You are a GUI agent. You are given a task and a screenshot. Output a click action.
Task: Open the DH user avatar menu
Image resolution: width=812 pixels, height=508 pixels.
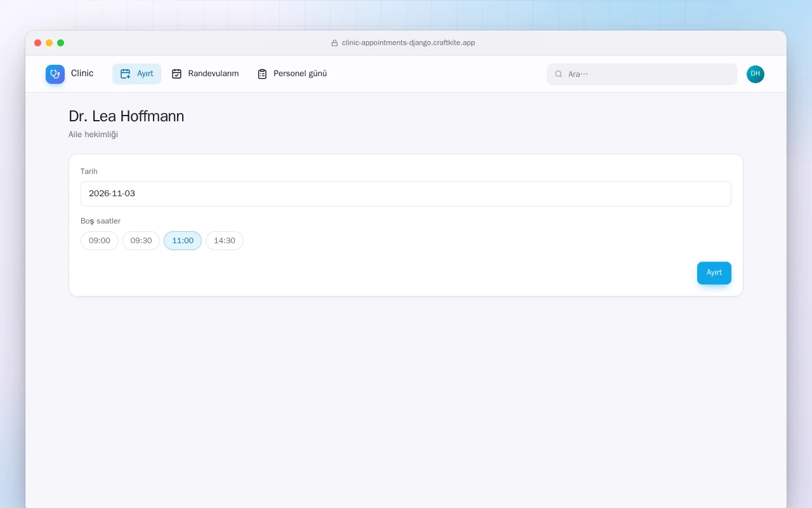coord(756,74)
